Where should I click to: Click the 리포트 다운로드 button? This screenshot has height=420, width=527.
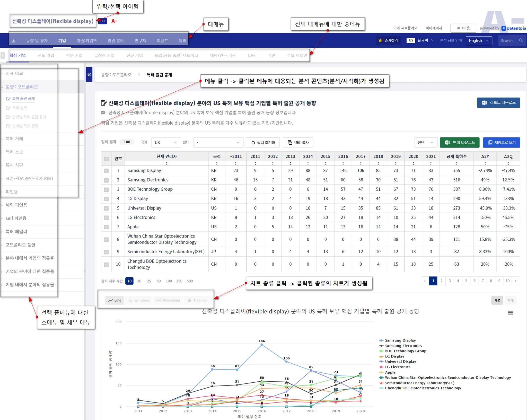[x=498, y=103]
